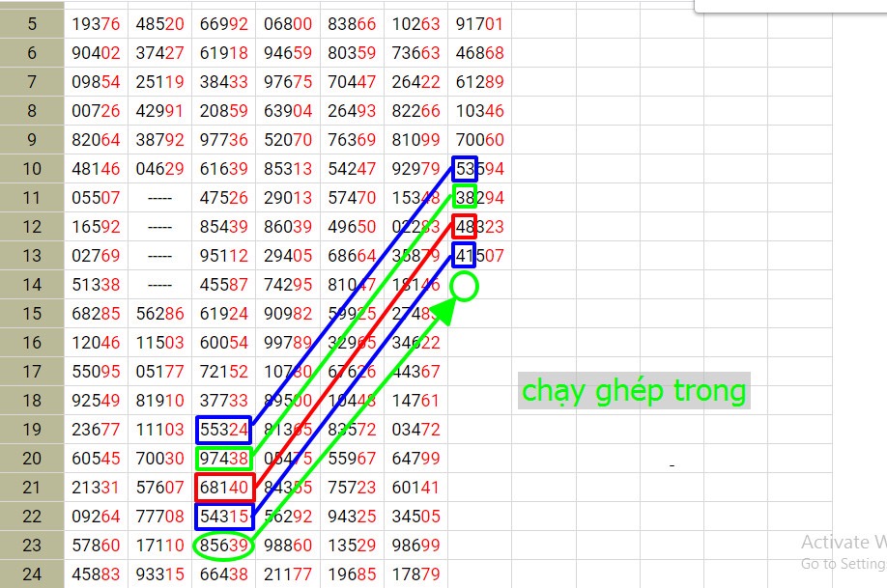Click the green 'chạy ghép trong' text box
This screenshot has height=588, width=887.
(634, 391)
